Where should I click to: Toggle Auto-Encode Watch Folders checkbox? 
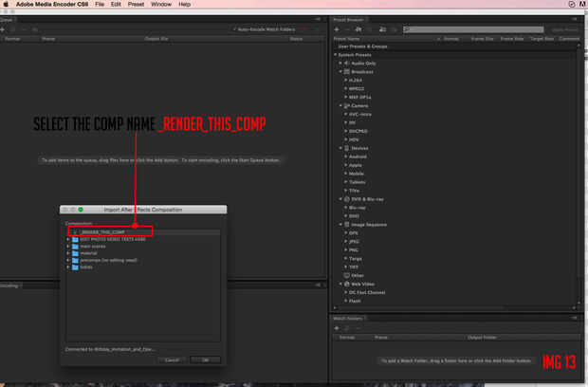pos(235,29)
